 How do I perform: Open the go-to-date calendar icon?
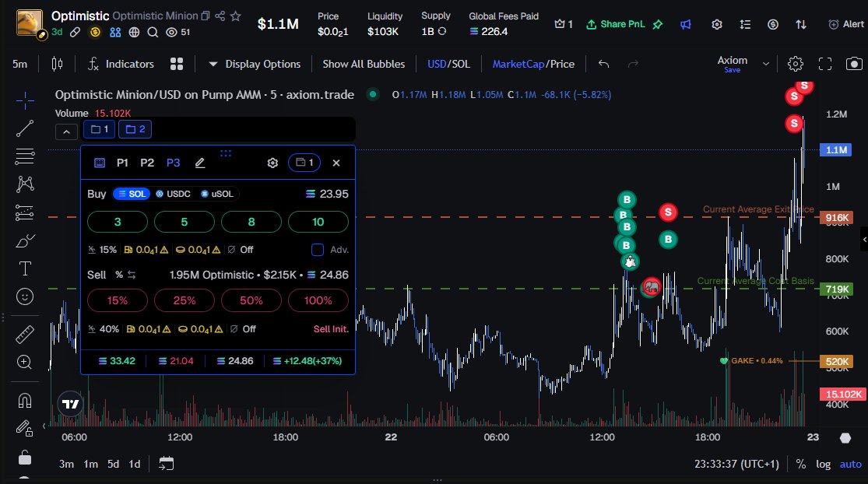[166, 464]
